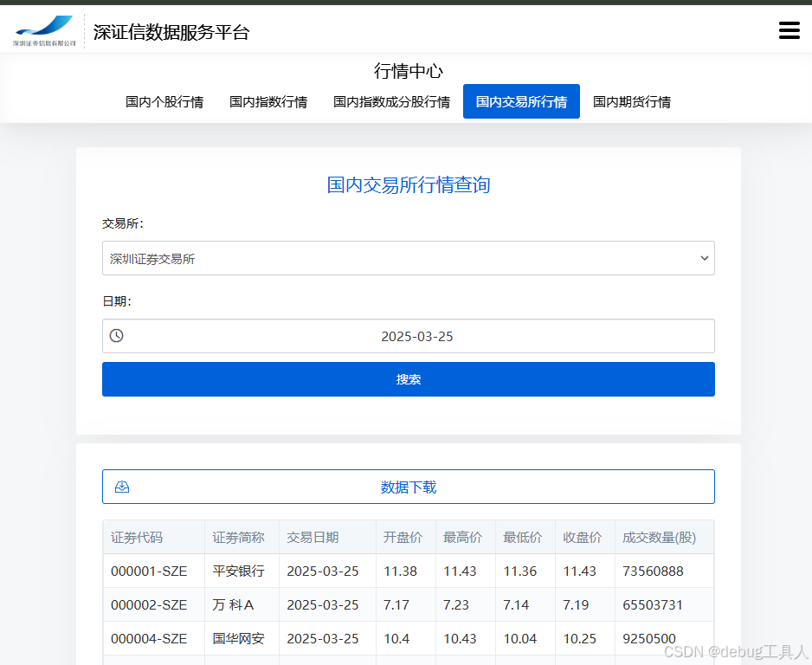Select the 000004-SZE code cell
The height and width of the screenshot is (665, 812).
[154, 638]
